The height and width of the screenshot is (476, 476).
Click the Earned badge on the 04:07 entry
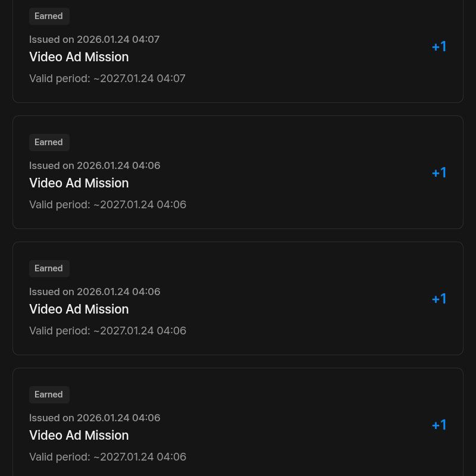point(49,17)
